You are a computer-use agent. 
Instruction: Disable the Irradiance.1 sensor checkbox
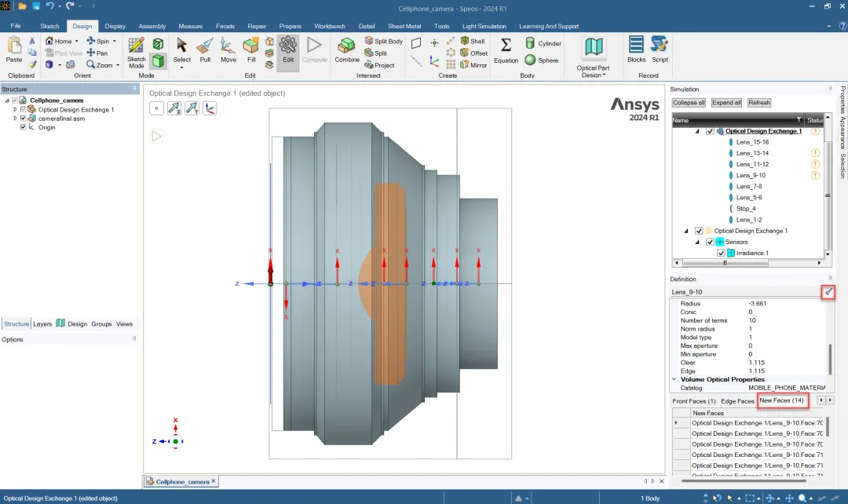pos(721,253)
